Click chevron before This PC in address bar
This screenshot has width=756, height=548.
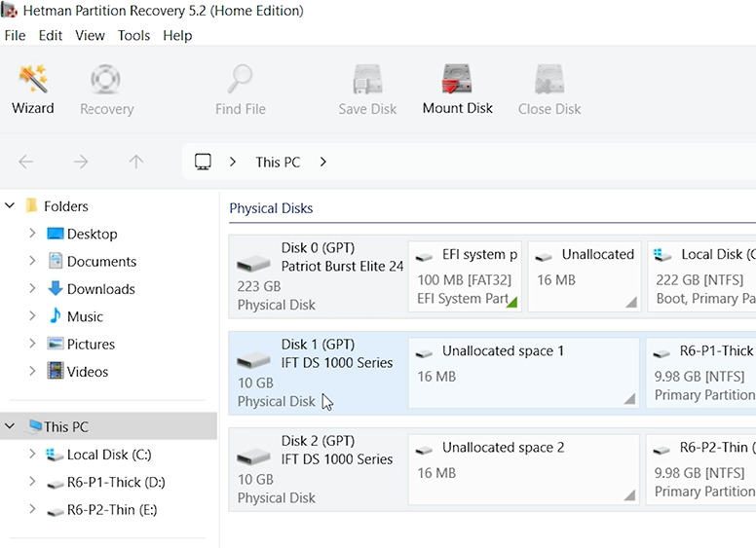click(233, 162)
